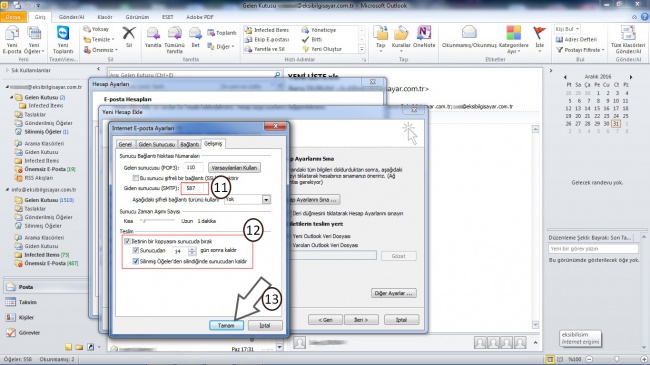The height and width of the screenshot is (365, 650).
Task: Select Varolan Outlook Veri Dosyası radio
Action: [290, 245]
